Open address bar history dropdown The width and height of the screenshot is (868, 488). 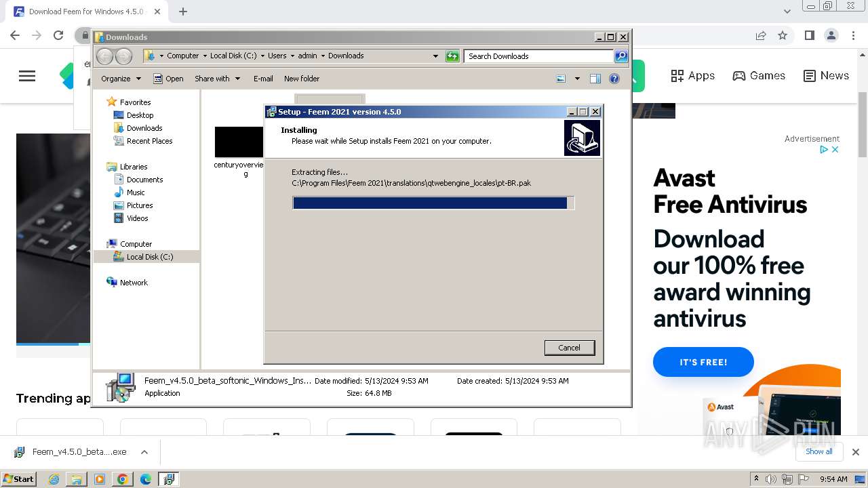click(435, 56)
